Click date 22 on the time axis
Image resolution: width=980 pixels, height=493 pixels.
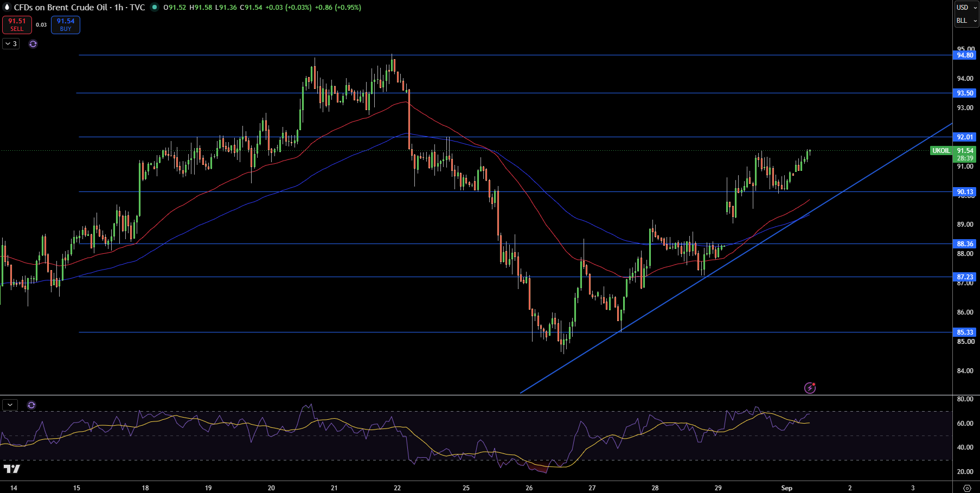pos(398,488)
